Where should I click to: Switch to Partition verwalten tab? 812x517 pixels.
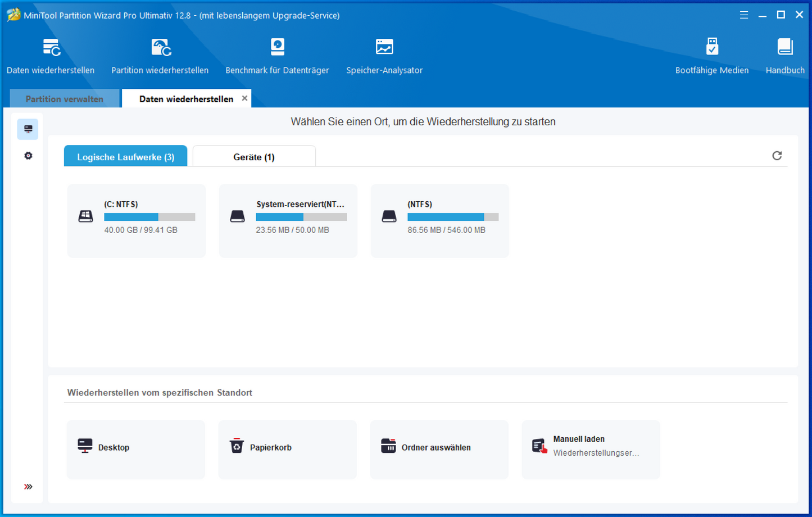65,99
